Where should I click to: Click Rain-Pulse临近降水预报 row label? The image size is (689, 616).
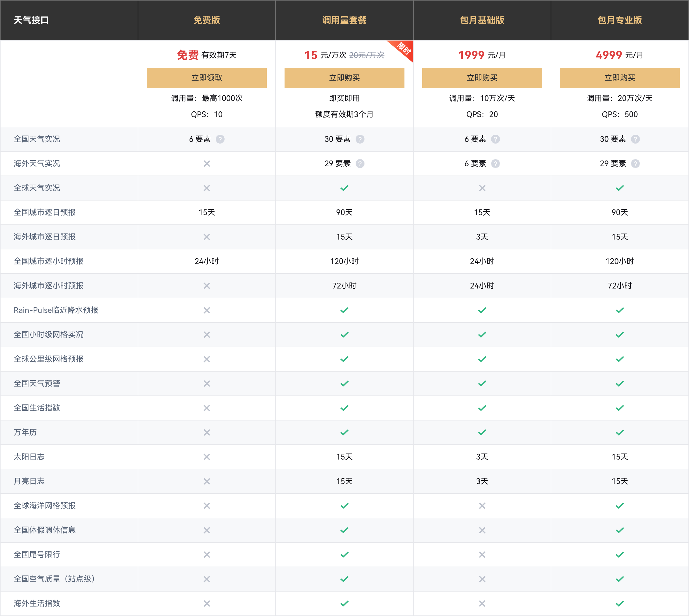[x=56, y=310]
